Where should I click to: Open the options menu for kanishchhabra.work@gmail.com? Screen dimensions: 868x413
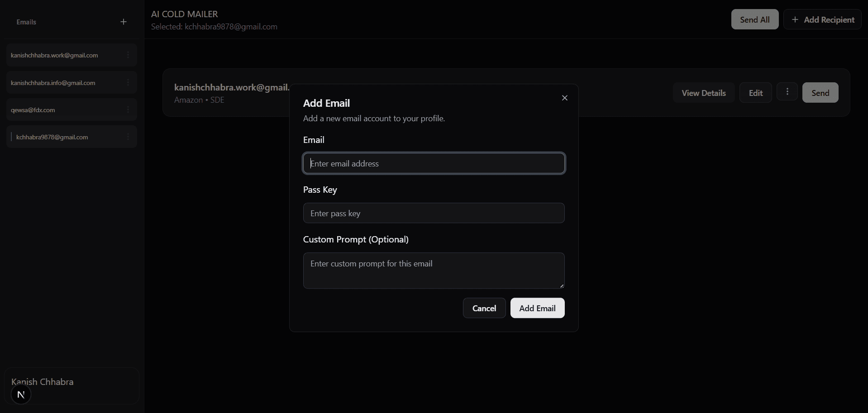pyautogui.click(x=128, y=55)
